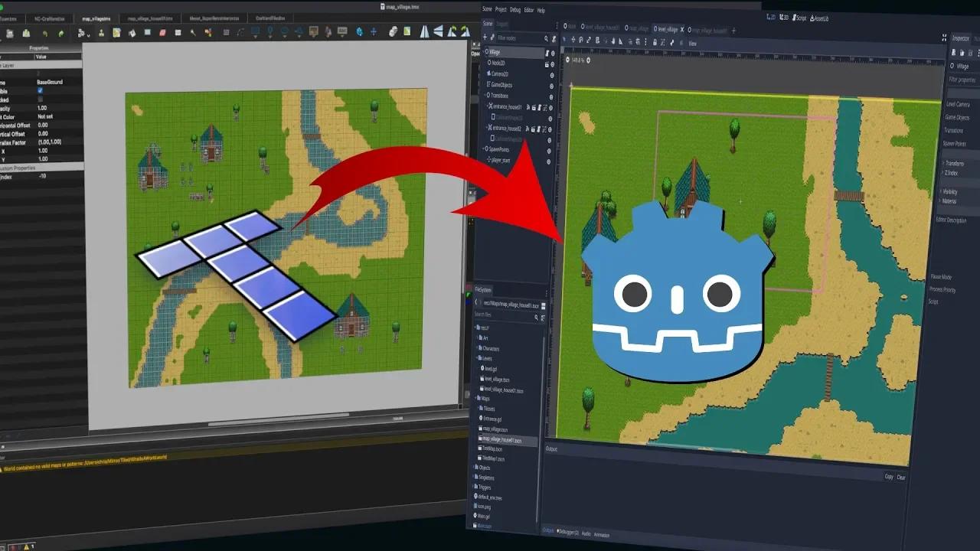980x551 pixels.
Task: Switch to the map_village scene tab
Action: coord(639,29)
